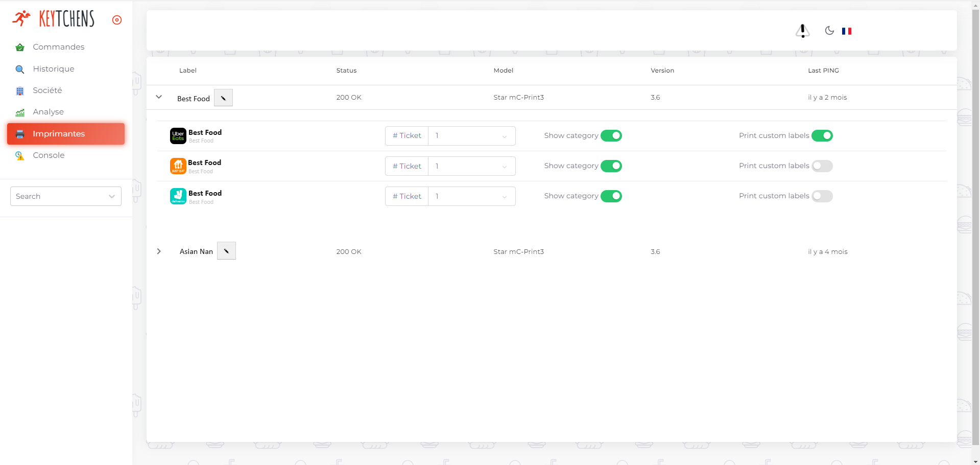Switch to dark mode with moon icon
The height and width of the screenshot is (465, 980).
click(x=829, y=31)
